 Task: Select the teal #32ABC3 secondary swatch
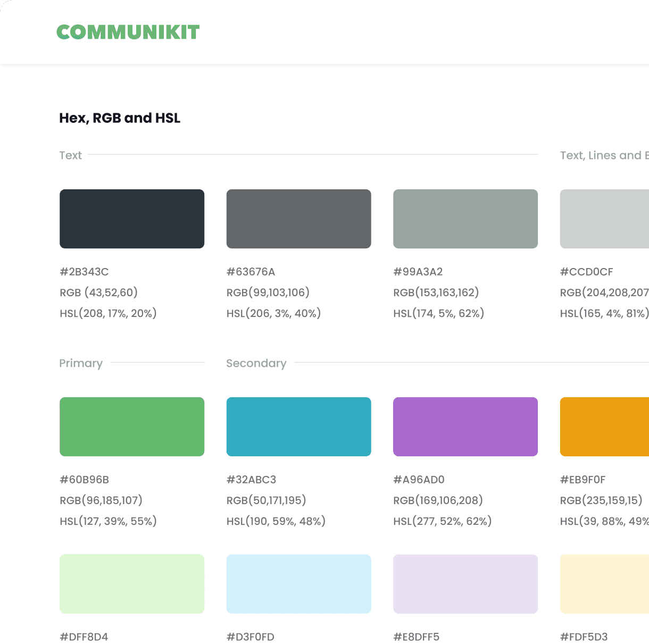point(299,426)
